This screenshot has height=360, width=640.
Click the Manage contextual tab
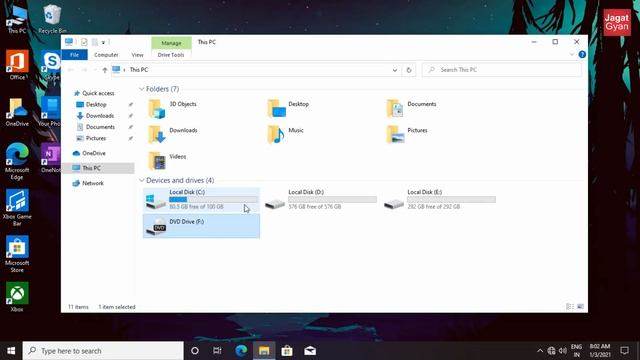click(171, 43)
